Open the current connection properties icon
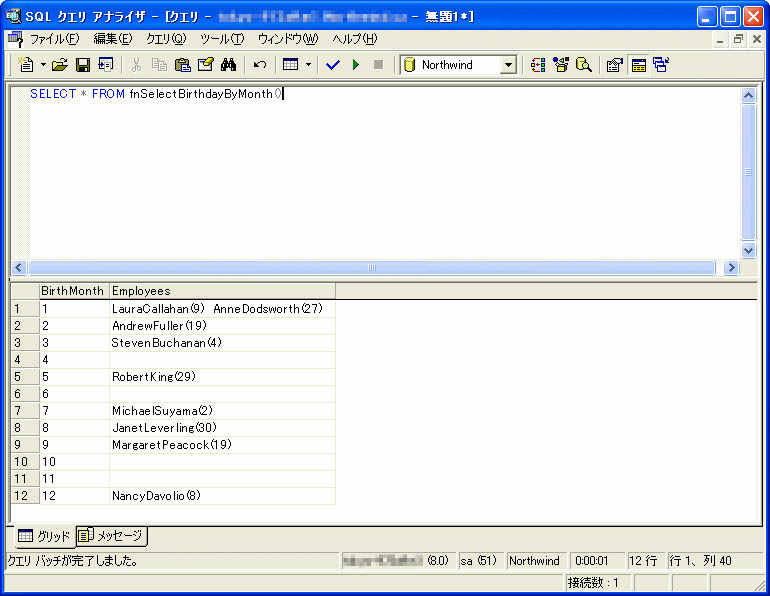This screenshot has height=596, width=770. click(x=614, y=65)
